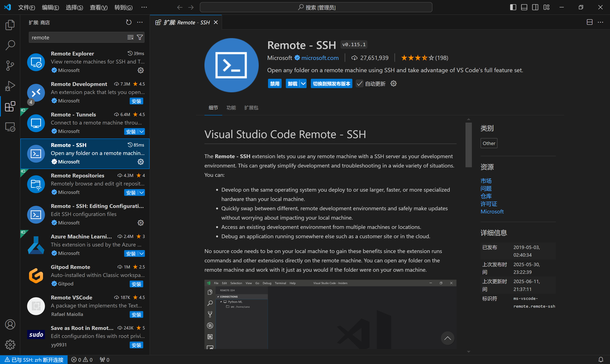Click the 禁用 disable button

pyautogui.click(x=275, y=84)
